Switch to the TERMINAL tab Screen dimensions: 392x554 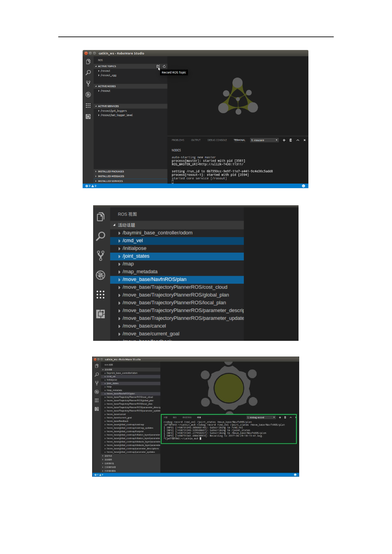point(240,140)
